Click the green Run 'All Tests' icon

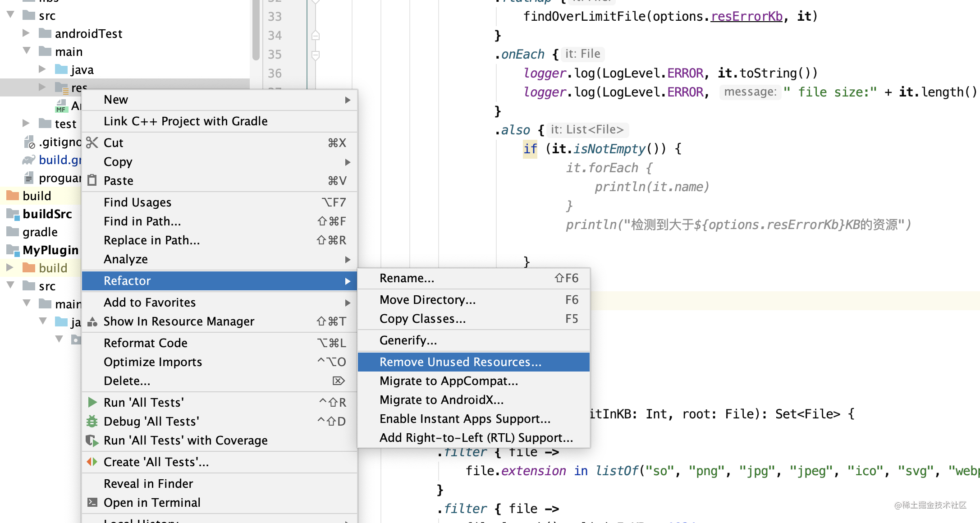click(x=92, y=402)
